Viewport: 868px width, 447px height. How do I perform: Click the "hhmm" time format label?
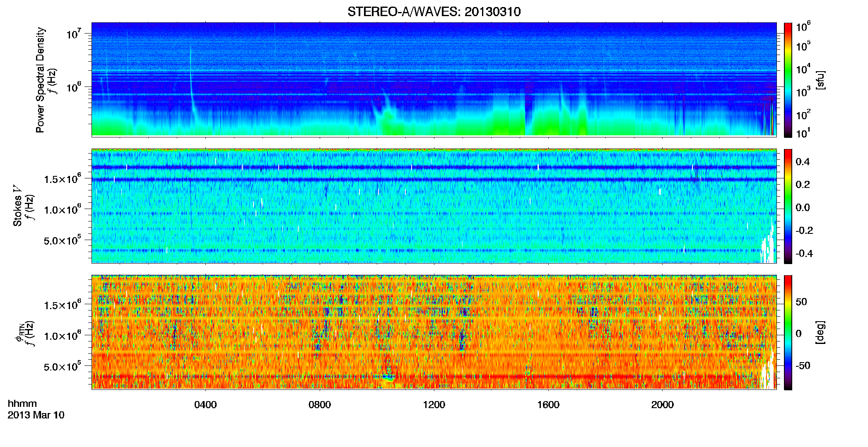[x=22, y=404]
